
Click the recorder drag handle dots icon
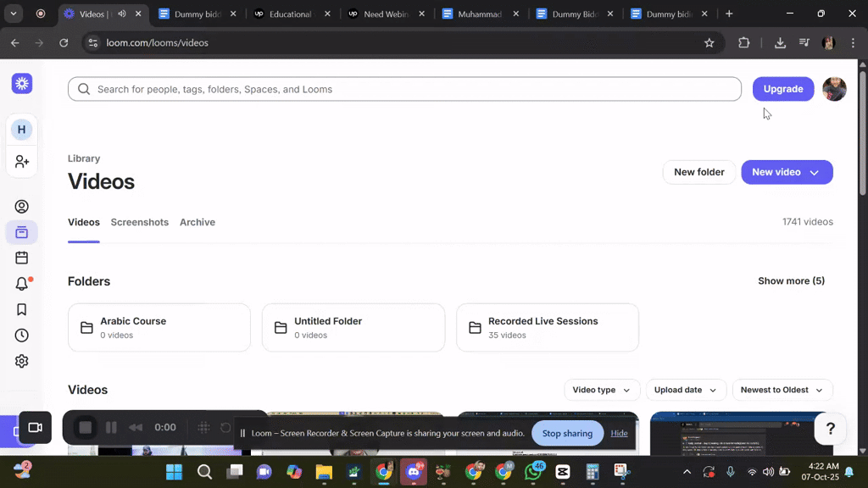(x=203, y=427)
